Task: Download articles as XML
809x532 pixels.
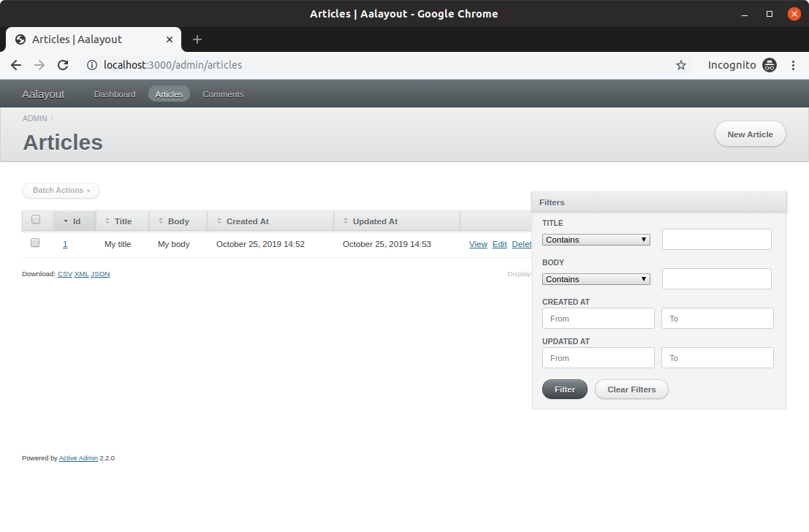Action: pyautogui.click(x=82, y=274)
